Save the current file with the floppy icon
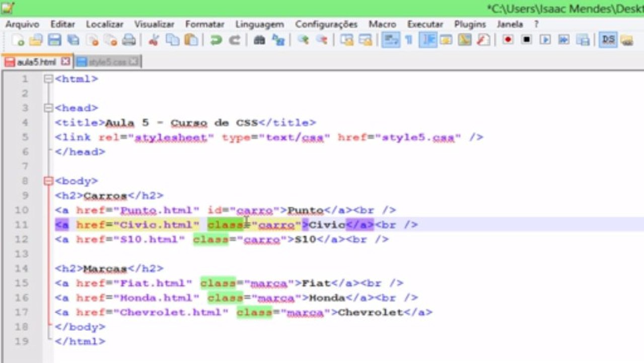 pos(54,40)
